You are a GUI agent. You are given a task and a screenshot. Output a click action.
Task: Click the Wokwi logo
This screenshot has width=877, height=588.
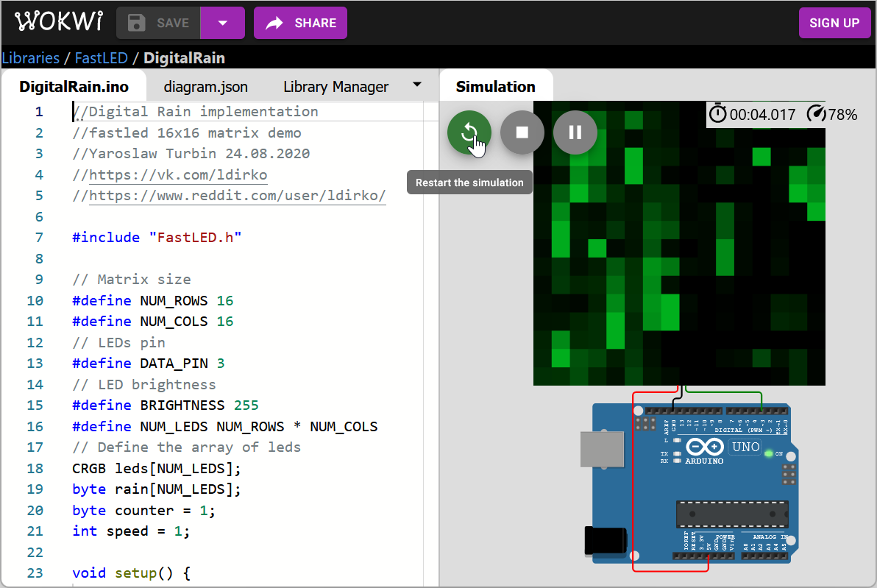pos(59,23)
